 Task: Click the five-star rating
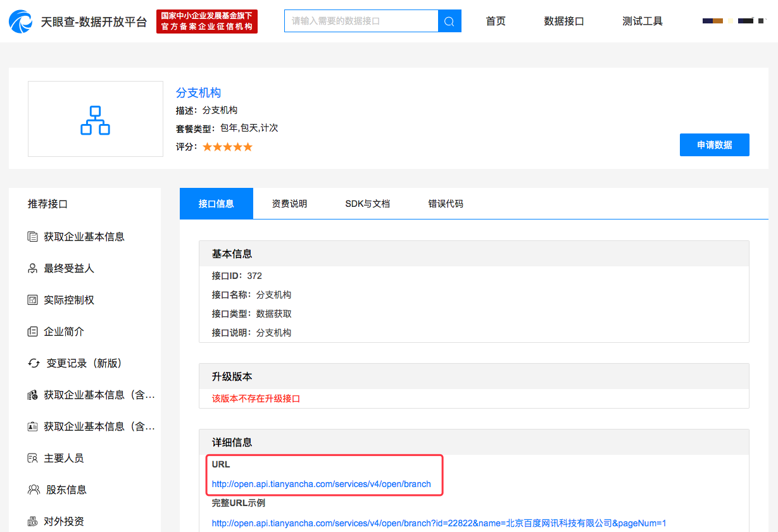pyautogui.click(x=227, y=147)
